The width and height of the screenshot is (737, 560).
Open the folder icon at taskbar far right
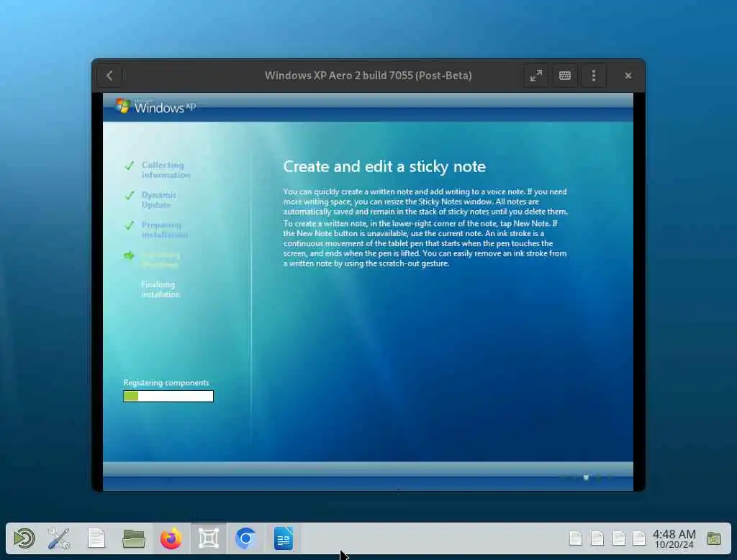713,538
